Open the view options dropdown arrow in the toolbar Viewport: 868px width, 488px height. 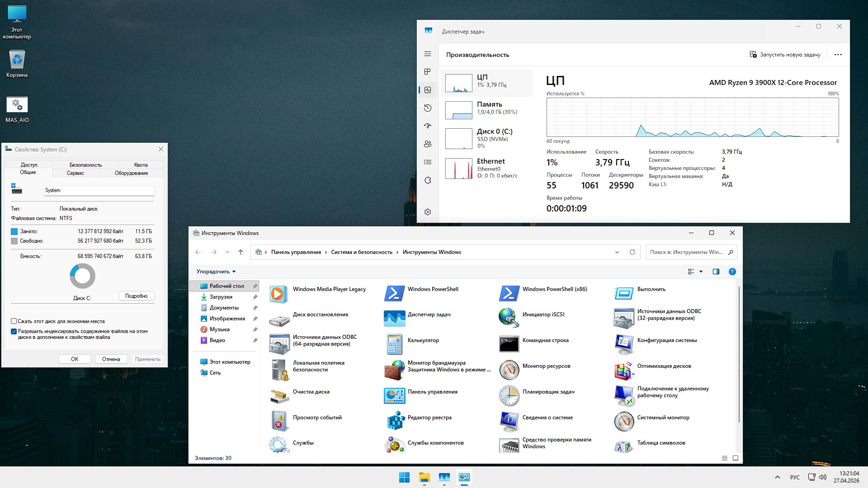coord(700,272)
